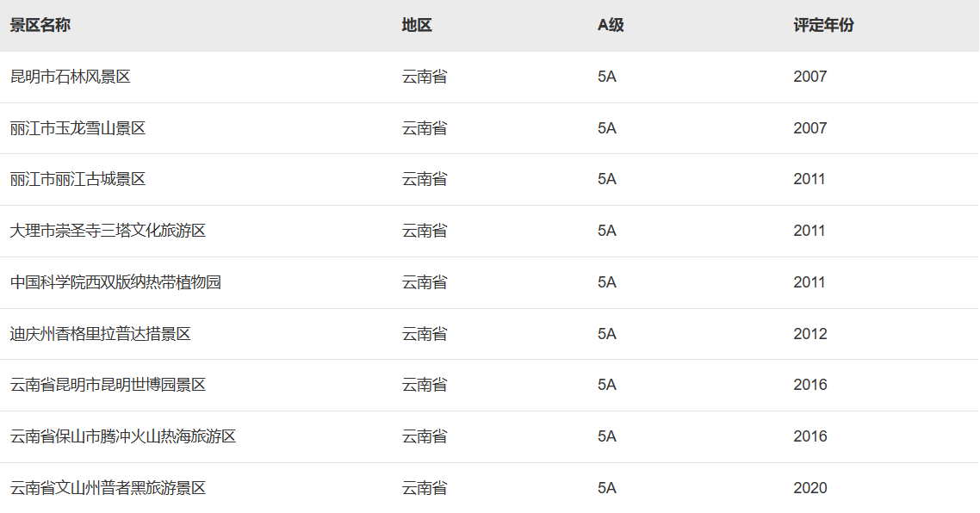This screenshot has height=513, width=980.
Task: Click the 2020 year cell
Action: pyautogui.click(x=809, y=488)
